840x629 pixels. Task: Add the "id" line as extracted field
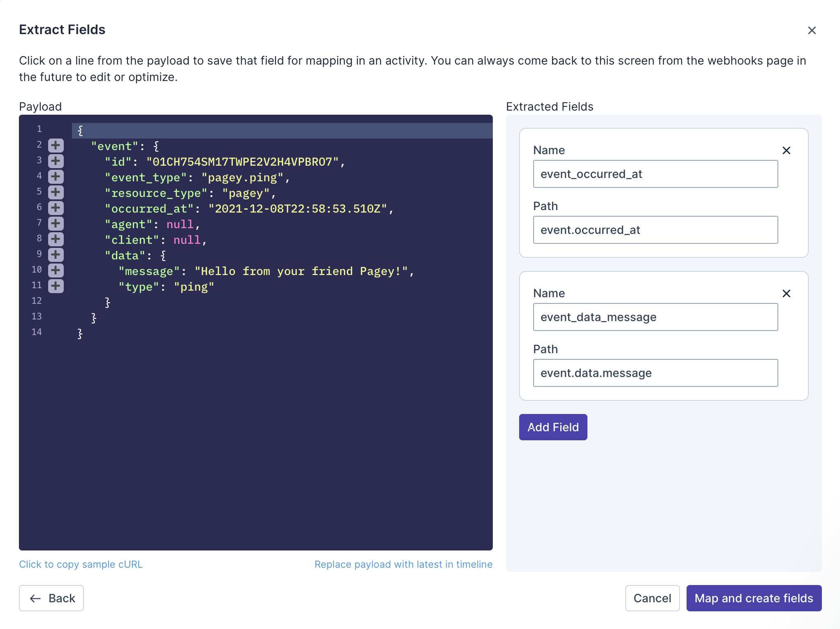point(56,161)
